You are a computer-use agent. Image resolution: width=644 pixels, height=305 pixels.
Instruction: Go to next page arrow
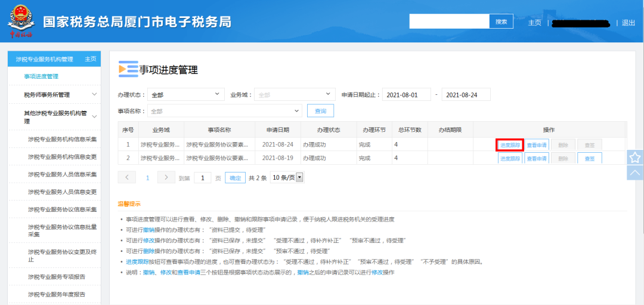click(166, 177)
